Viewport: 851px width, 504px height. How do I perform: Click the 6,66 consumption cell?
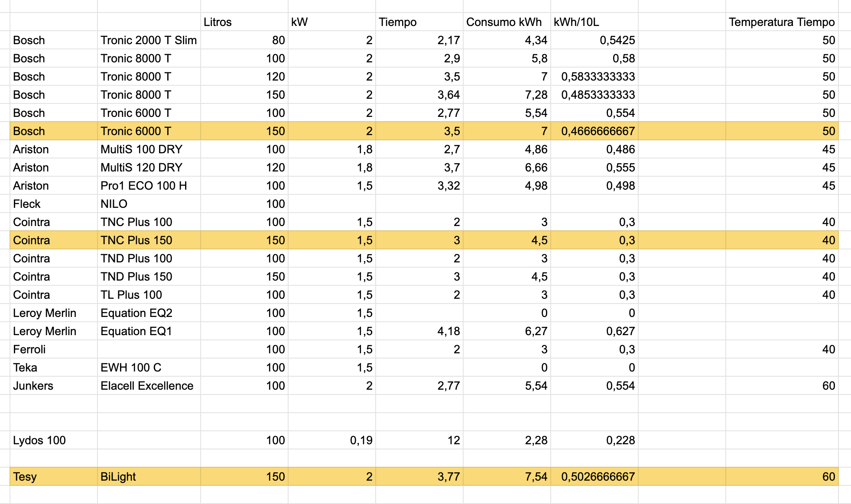(507, 168)
